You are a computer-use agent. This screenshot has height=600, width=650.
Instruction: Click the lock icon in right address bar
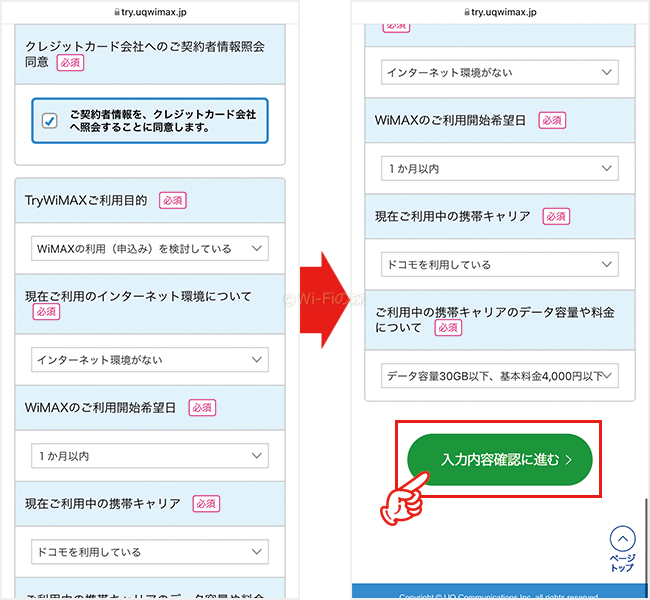[467, 12]
